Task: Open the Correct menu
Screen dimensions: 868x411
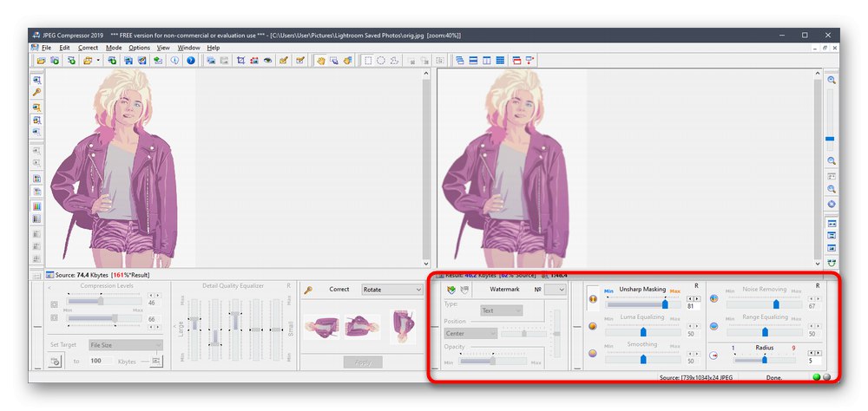Action: [88, 48]
